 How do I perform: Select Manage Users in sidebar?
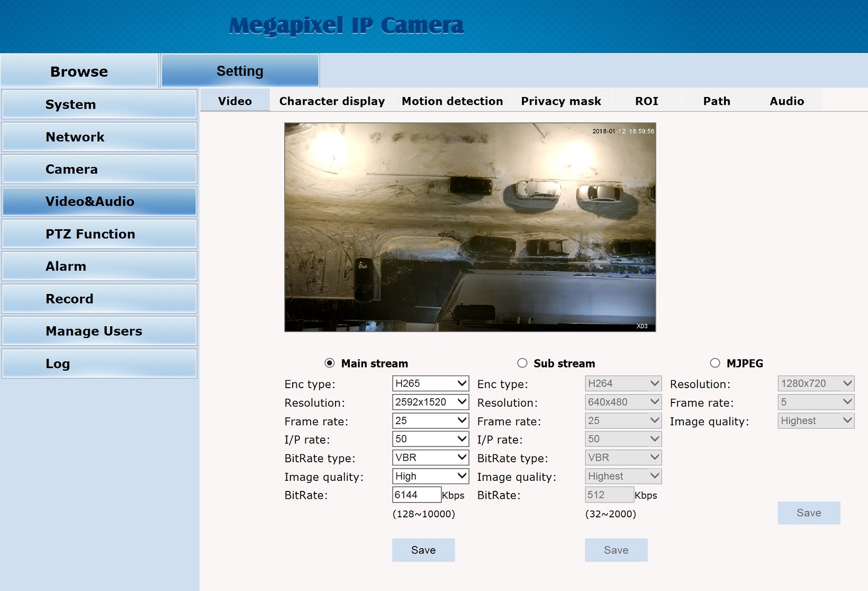pos(100,331)
